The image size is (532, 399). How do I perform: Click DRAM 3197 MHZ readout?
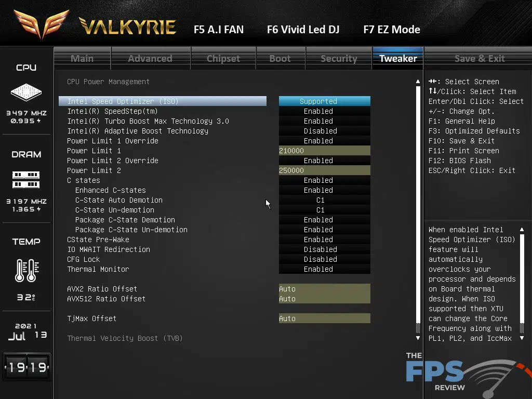(x=26, y=201)
